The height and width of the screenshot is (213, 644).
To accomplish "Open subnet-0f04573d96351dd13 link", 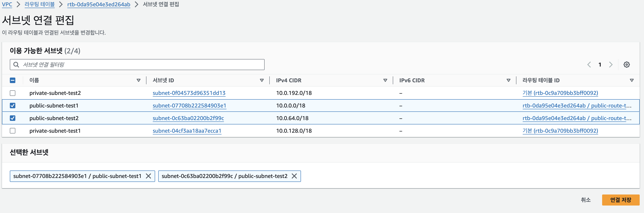I will 189,93.
